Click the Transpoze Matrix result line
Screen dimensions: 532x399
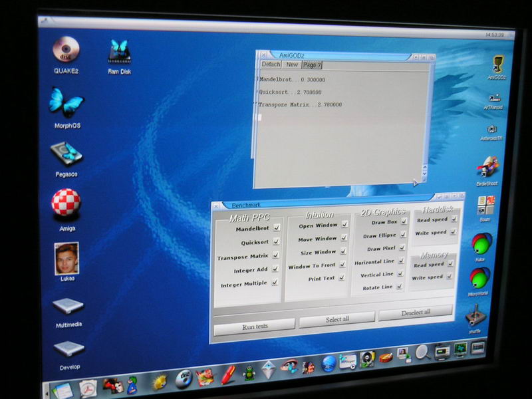300,104
